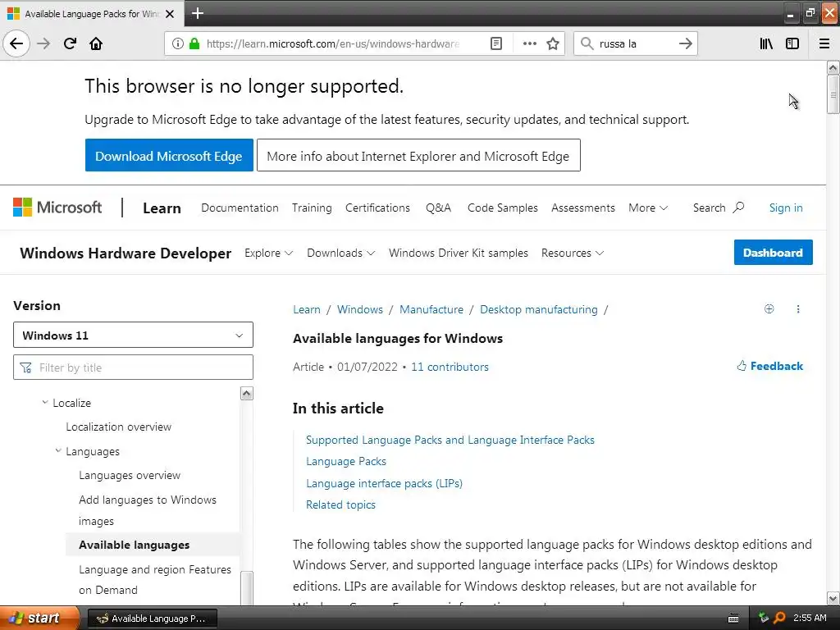840x630 pixels.
Task: Show sidebars icon in the toolbar
Action: [792, 43]
